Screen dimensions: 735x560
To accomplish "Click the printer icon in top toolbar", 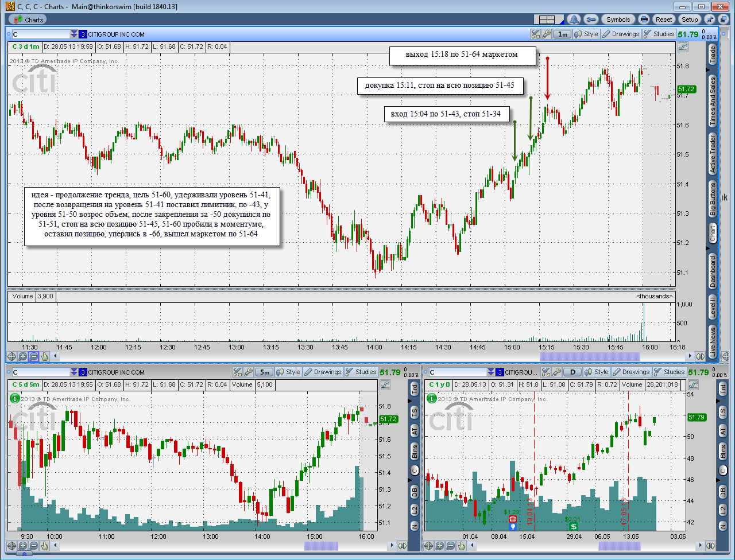I will point(644,20).
